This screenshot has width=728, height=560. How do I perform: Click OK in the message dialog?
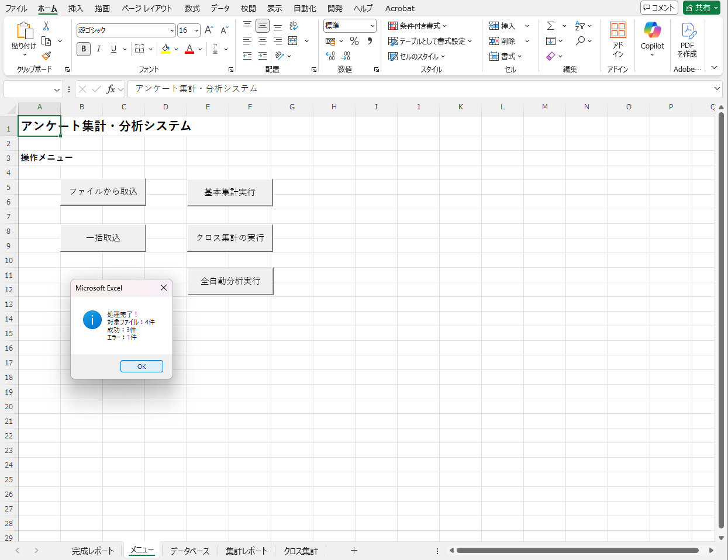142,366
